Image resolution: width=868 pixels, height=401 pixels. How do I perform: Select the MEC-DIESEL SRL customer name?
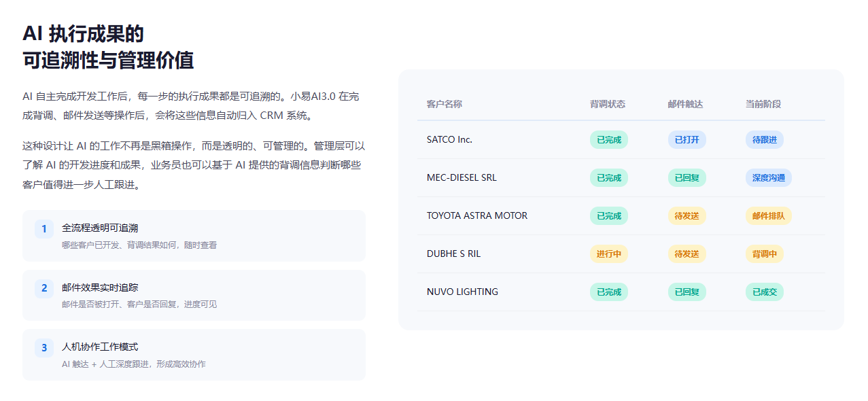point(462,177)
